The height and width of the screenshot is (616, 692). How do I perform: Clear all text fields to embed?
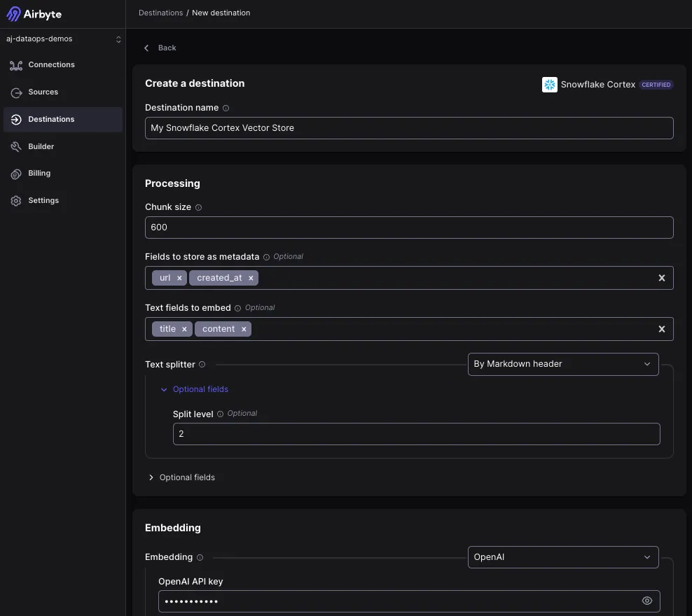click(662, 329)
